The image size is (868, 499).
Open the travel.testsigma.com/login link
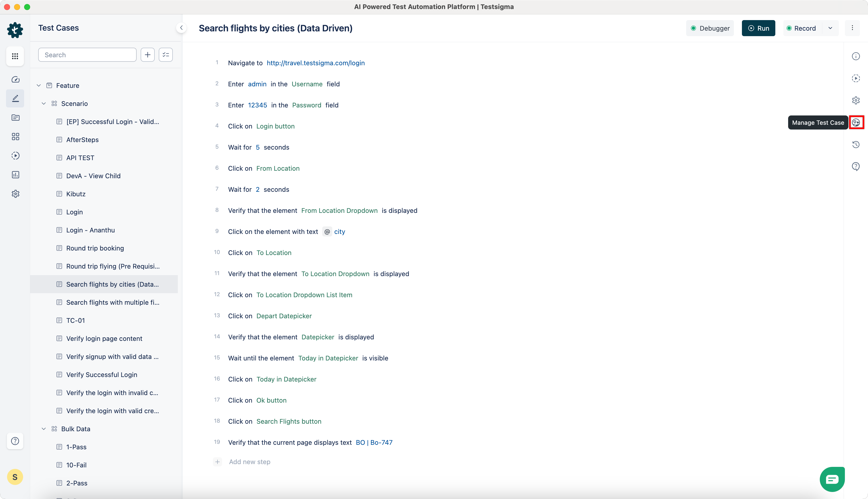(315, 63)
